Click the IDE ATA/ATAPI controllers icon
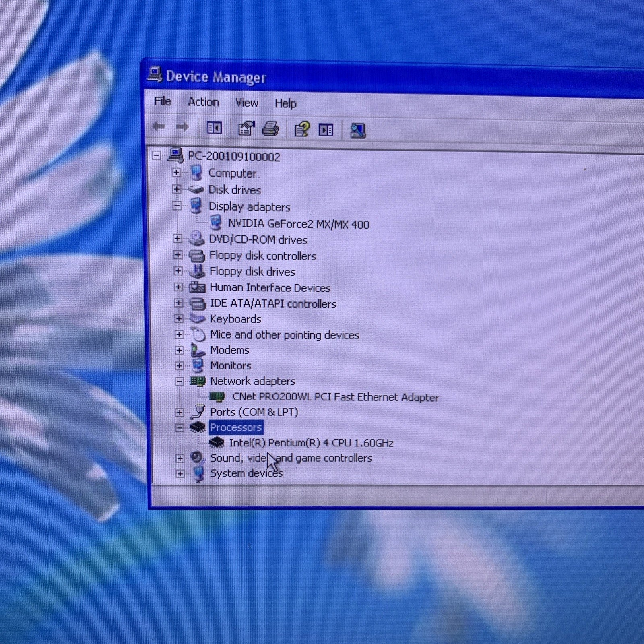Viewport: 644px width, 644px height. 197,303
